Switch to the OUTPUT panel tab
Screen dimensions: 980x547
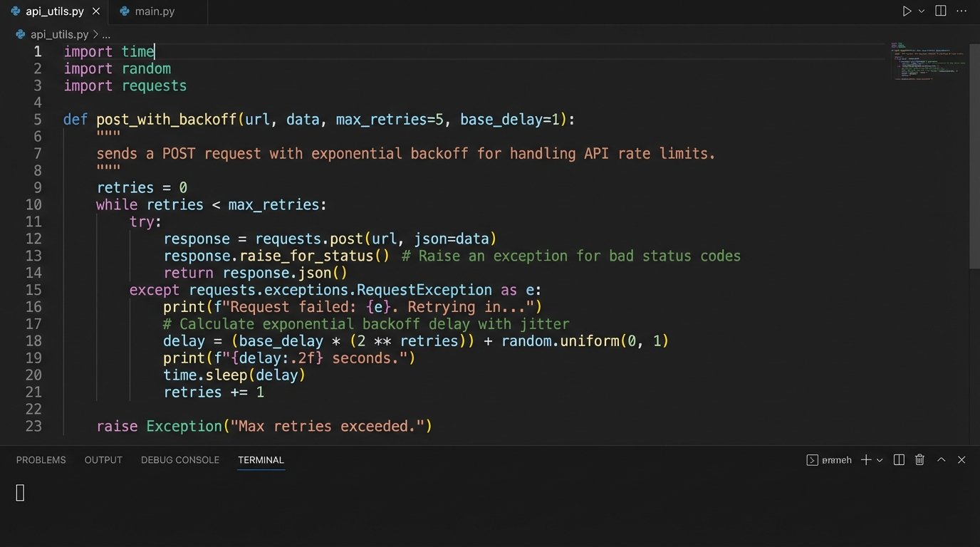(103, 460)
